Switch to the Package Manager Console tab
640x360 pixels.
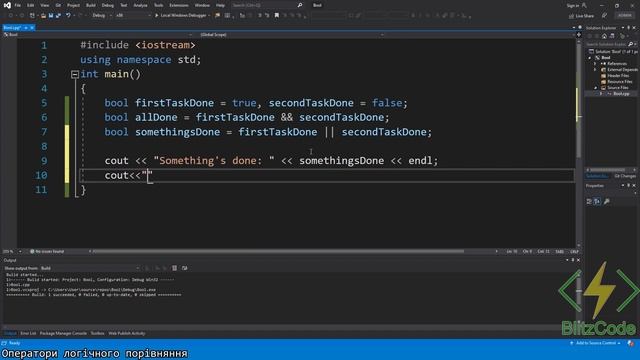coord(63,333)
